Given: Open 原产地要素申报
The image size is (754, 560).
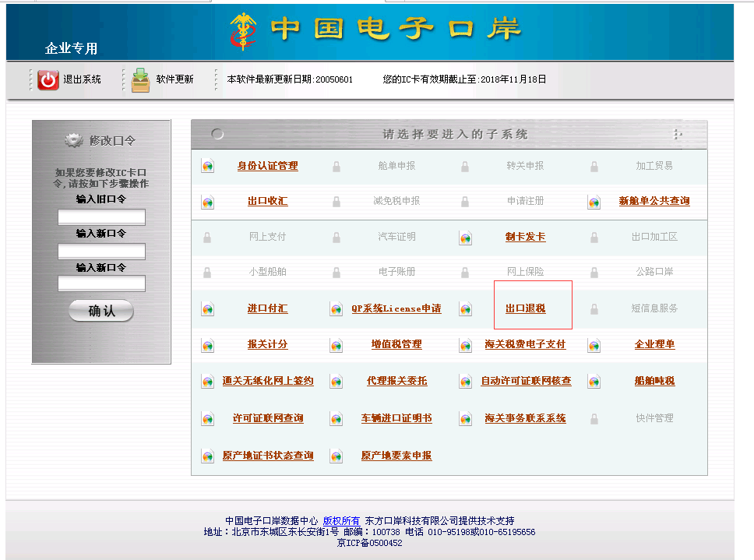Looking at the screenshot, I should tap(396, 455).
